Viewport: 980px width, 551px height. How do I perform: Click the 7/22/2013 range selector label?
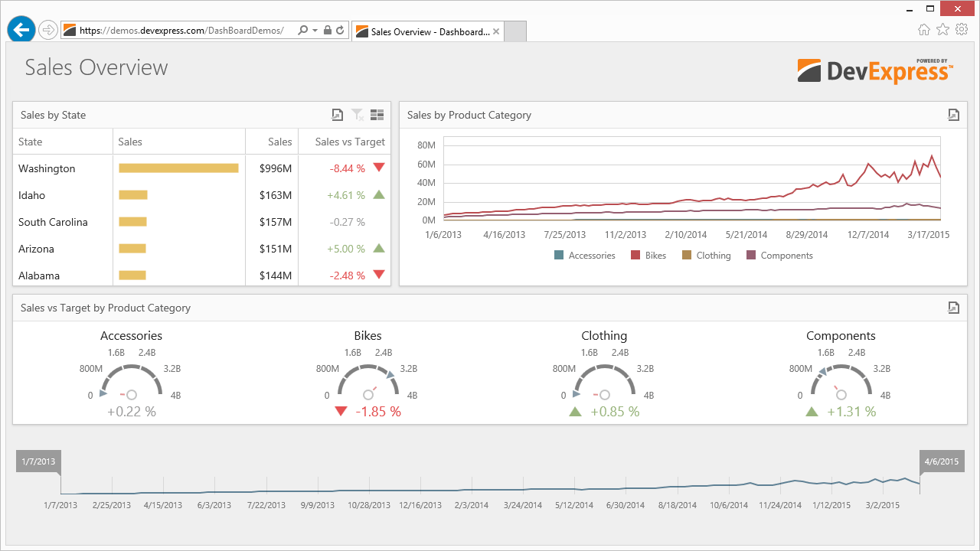point(266,505)
